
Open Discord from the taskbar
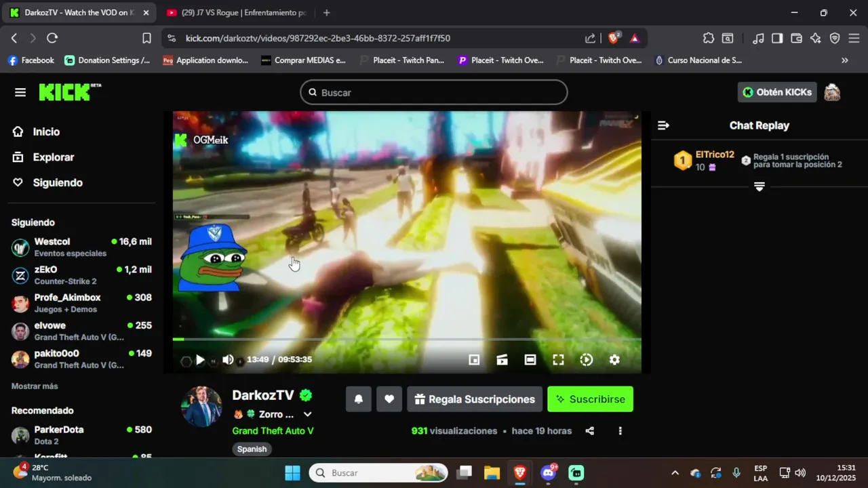[548, 472]
